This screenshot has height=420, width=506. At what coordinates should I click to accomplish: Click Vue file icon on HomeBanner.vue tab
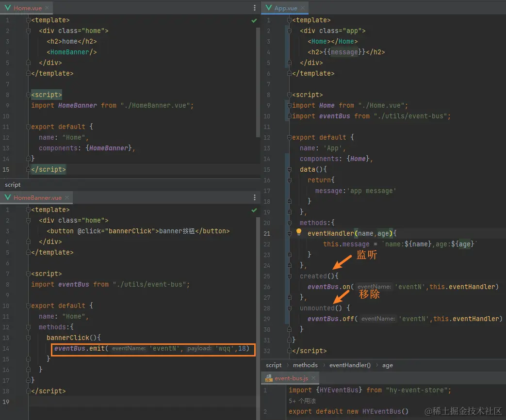click(7, 197)
